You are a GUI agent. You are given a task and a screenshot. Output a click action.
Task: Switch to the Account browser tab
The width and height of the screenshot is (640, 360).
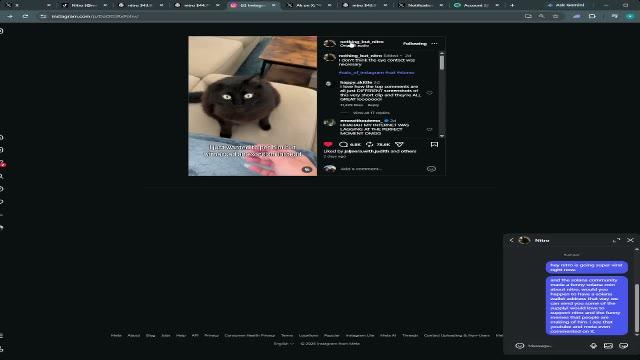tap(478, 5)
